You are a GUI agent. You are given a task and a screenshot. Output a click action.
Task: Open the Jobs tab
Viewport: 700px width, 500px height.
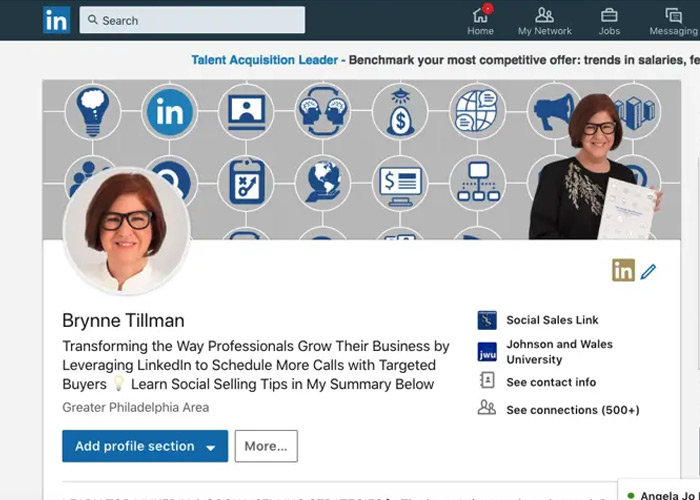coord(609,21)
